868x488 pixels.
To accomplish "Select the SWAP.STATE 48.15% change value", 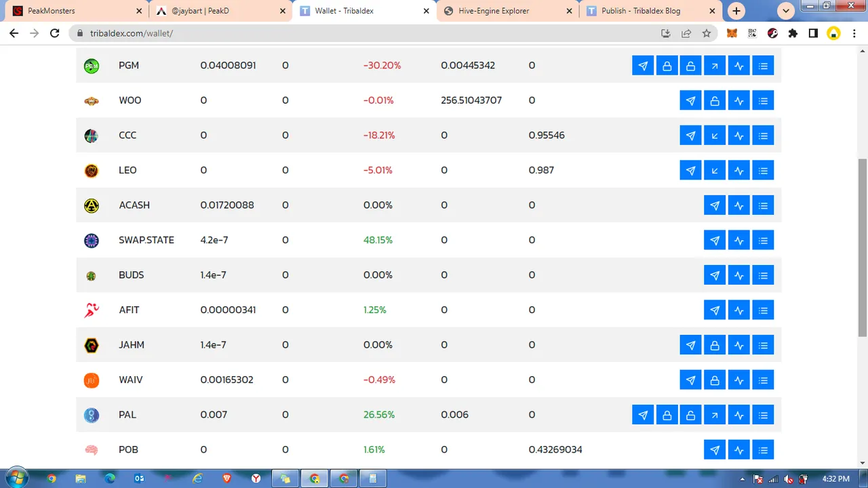I will pyautogui.click(x=378, y=240).
